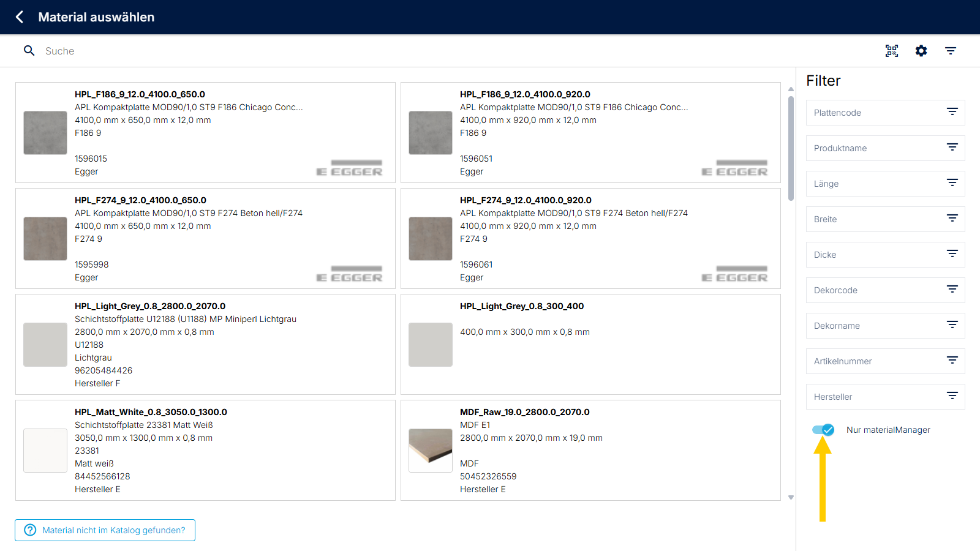Toggle the filter panel via the top filter icon
This screenshot has height=551, width=980.
(x=951, y=51)
